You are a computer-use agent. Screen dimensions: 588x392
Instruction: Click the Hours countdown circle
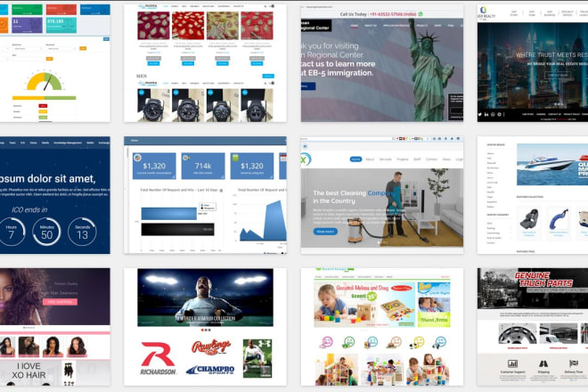(x=12, y=232)
